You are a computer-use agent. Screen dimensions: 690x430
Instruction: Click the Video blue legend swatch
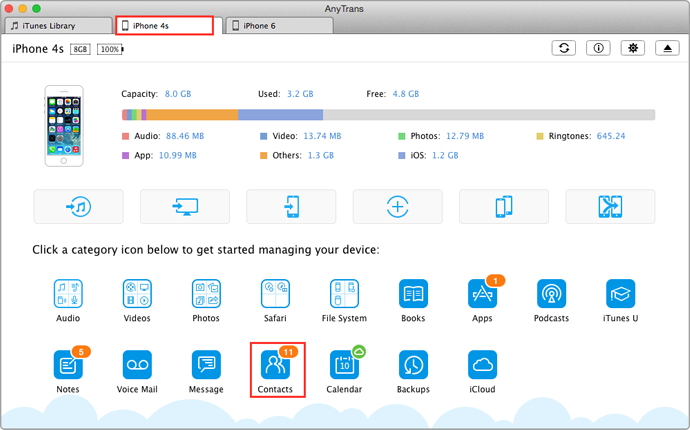click(264, 136)
